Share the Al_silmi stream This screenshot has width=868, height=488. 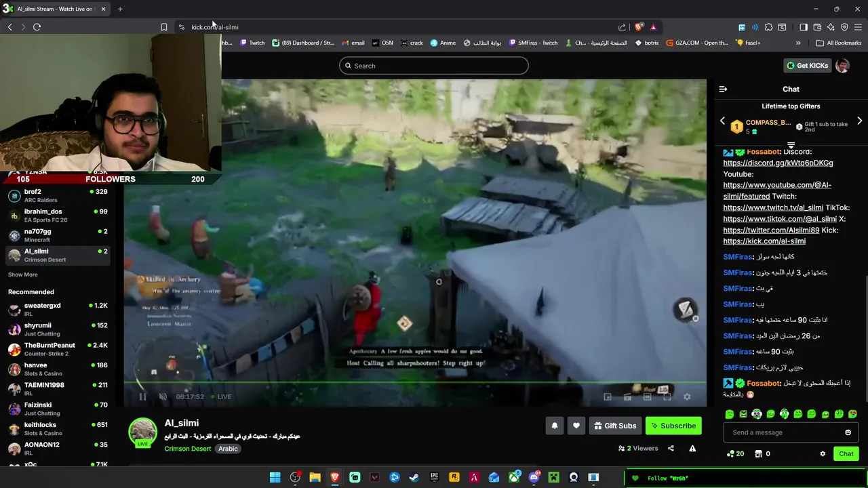click(x=671, y=448)
